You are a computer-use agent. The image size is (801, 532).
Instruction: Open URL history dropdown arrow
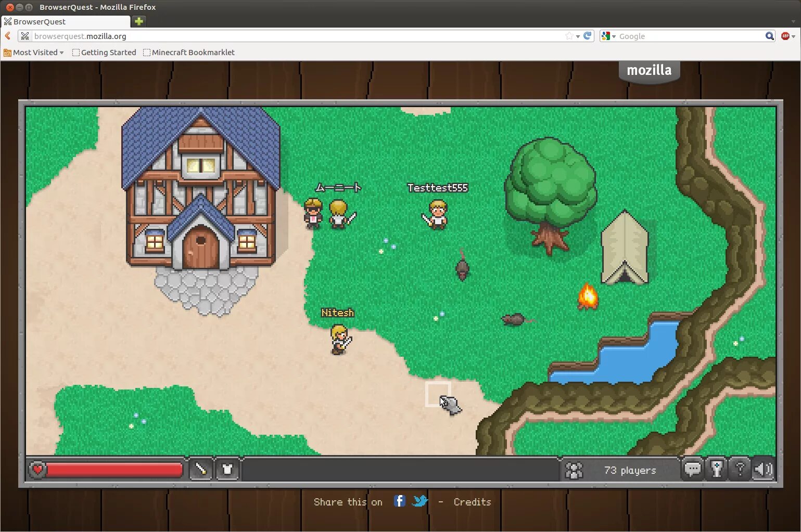point(578,36)
